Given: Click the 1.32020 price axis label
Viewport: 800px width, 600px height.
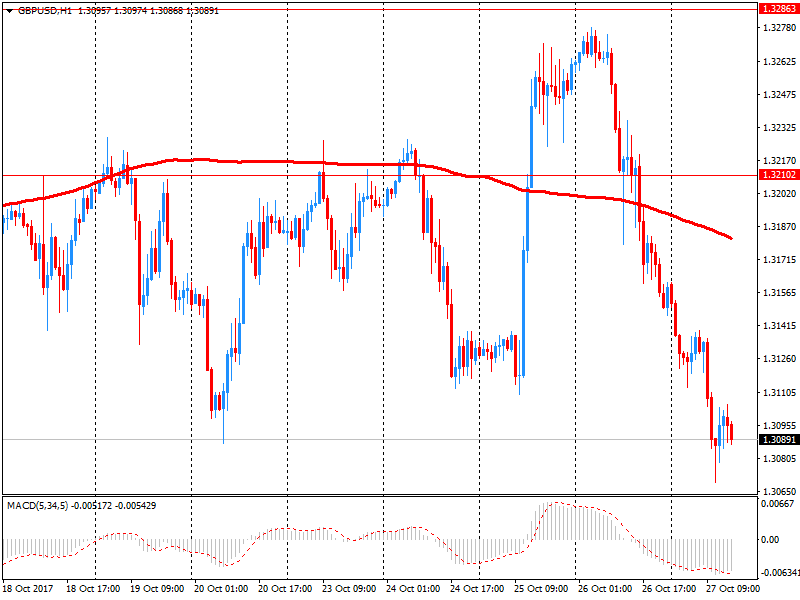Looking at the screenshot, I should [x=780, y=193].
